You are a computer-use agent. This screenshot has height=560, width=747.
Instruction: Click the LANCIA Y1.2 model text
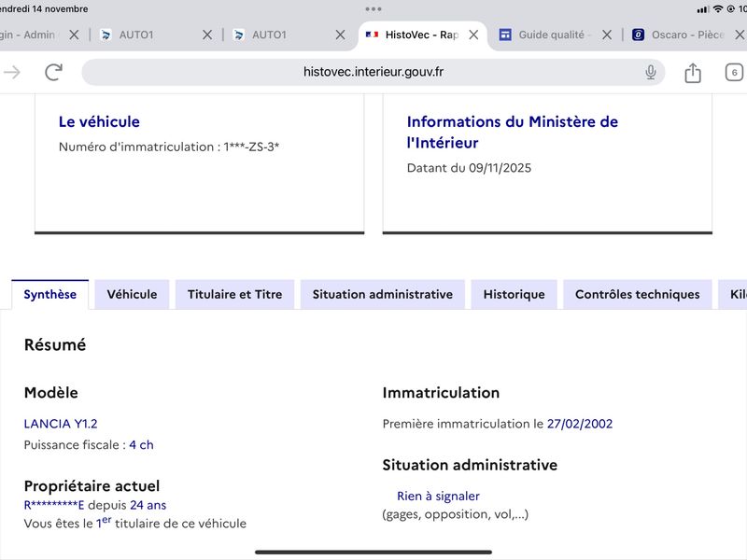pos(61,424)
